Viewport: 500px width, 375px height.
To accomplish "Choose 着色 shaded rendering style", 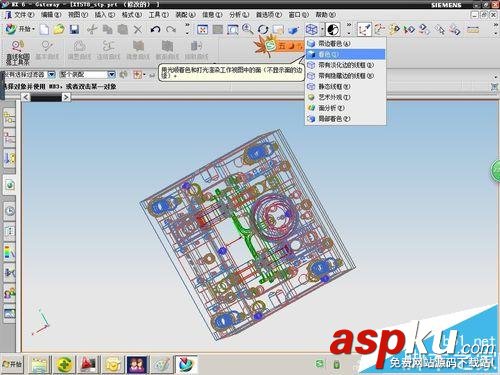I will [x=345, y=54].
